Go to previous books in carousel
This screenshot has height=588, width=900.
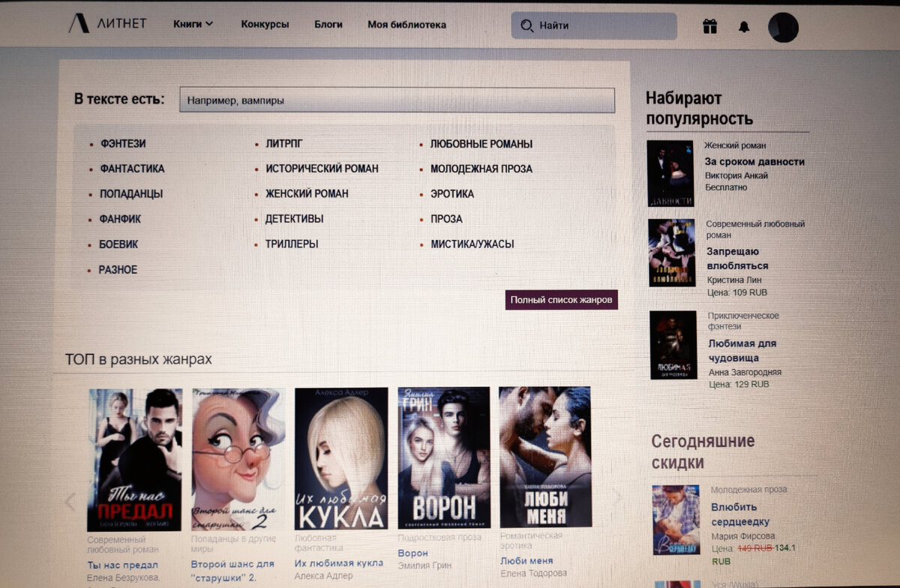click(x=70, y=501)
